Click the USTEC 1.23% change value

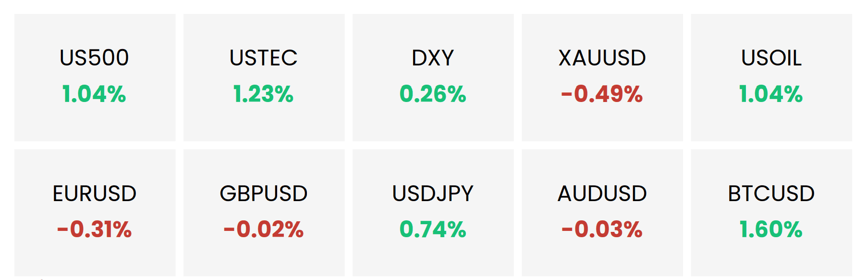263,94
